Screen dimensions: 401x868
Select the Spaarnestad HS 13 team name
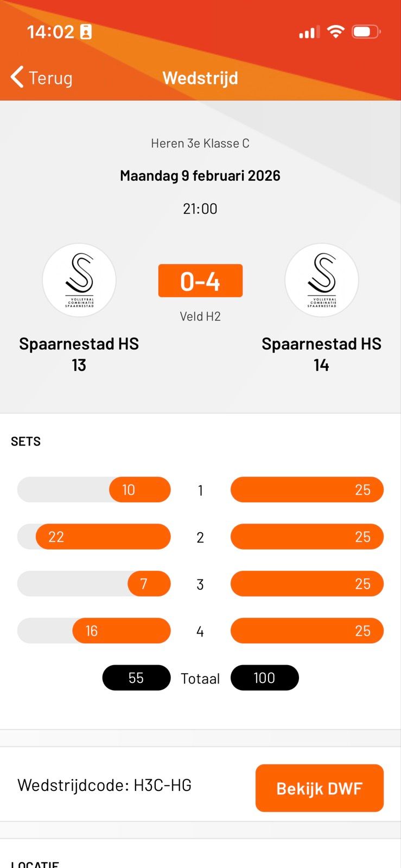coord(79,354)
